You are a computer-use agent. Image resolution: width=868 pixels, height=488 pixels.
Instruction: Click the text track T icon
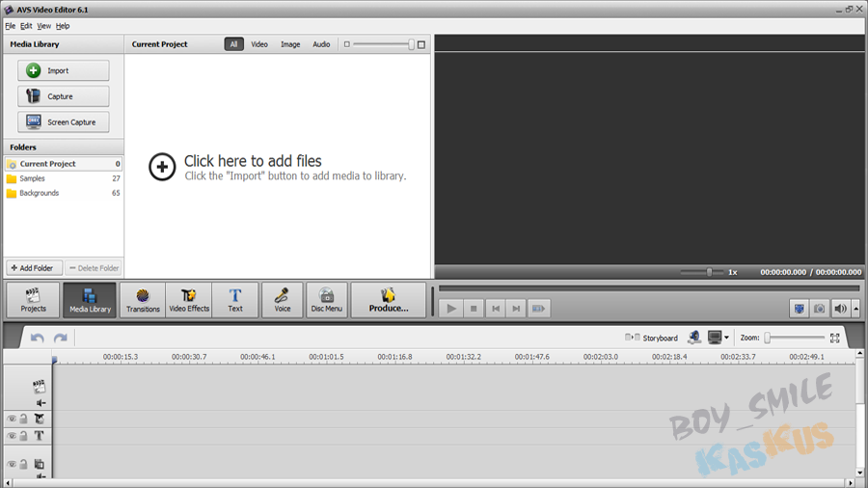(40, 436)
